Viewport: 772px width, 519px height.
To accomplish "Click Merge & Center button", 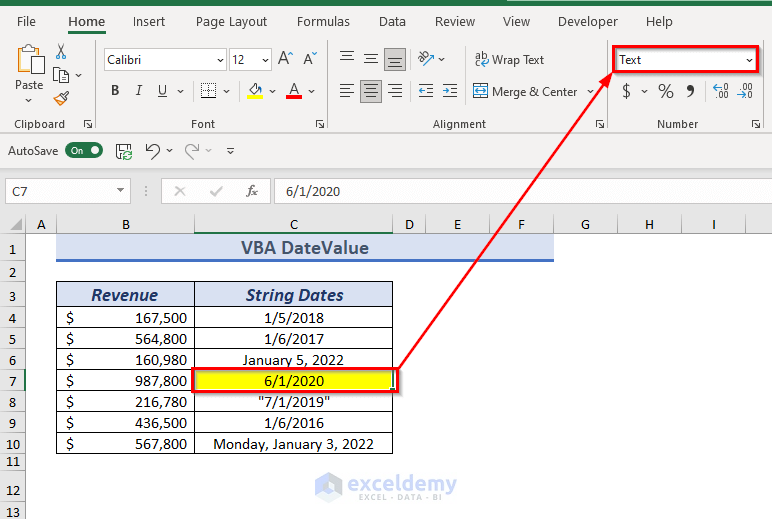I will click(x=525, y=92).
